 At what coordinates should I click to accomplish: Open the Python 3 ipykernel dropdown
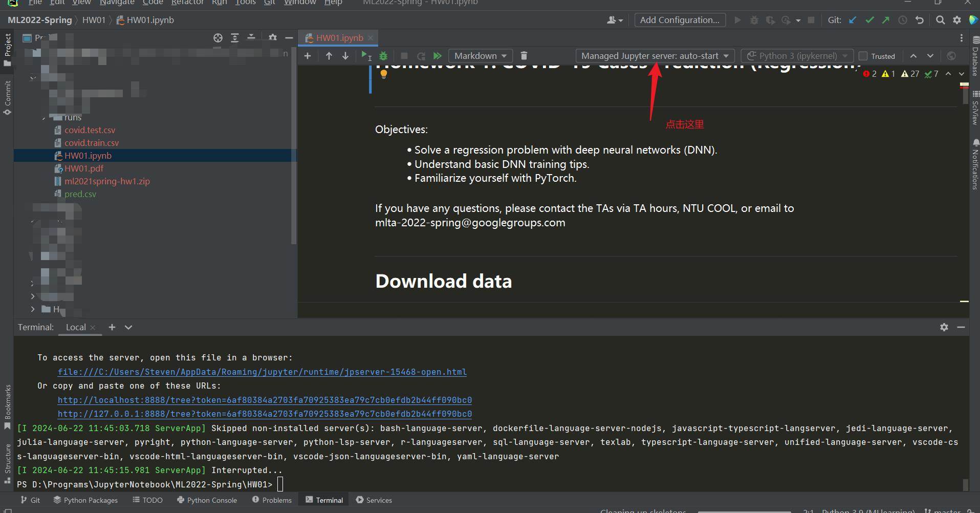coord(796,56)
